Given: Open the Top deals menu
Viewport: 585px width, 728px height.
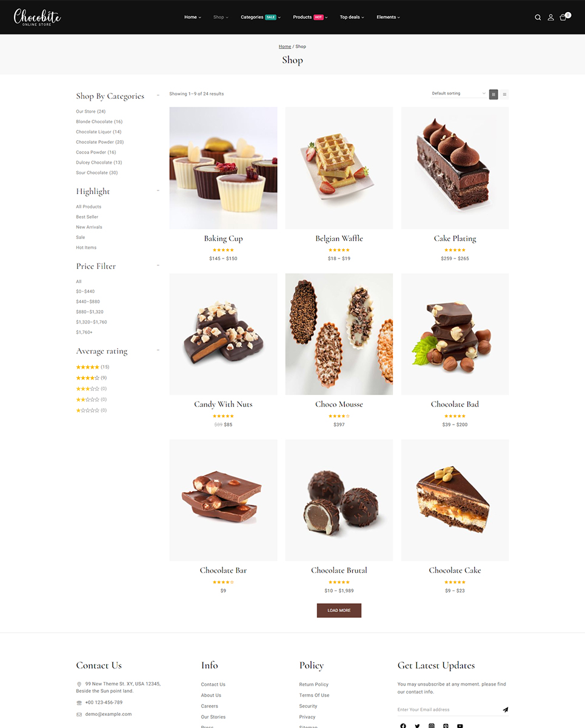Looking at the screenshot, I should (352, 17).
